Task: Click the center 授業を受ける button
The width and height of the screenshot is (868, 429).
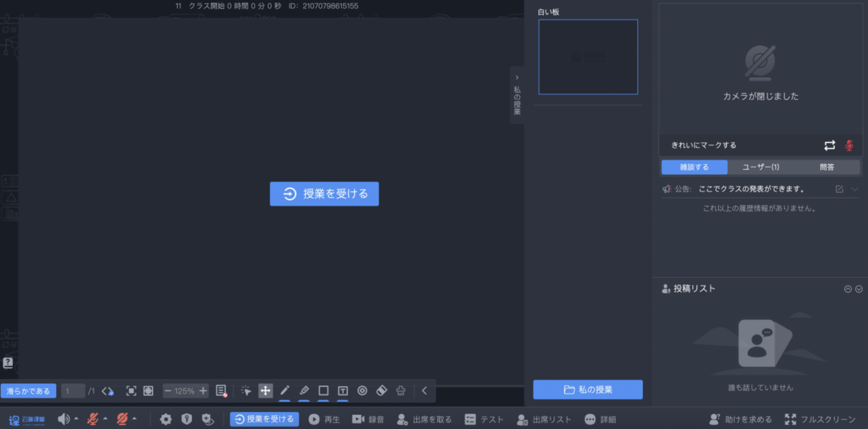Action: [324, 194]
